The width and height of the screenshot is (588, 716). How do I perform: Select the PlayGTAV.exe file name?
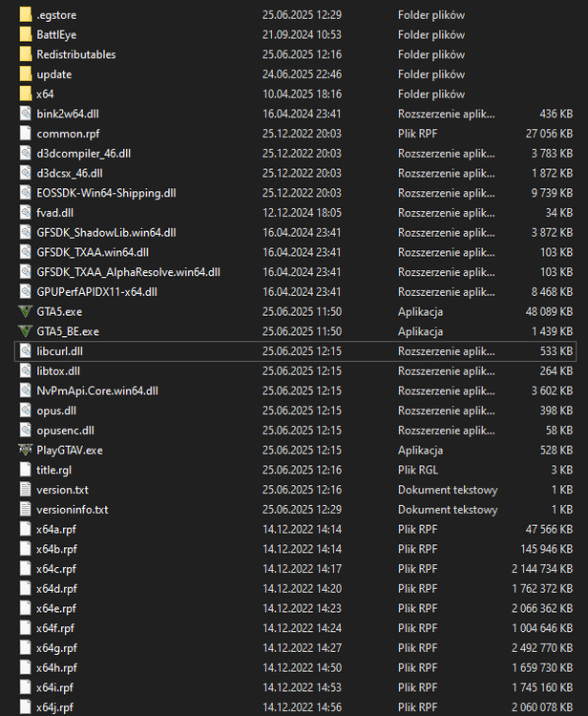pos(70,451)
